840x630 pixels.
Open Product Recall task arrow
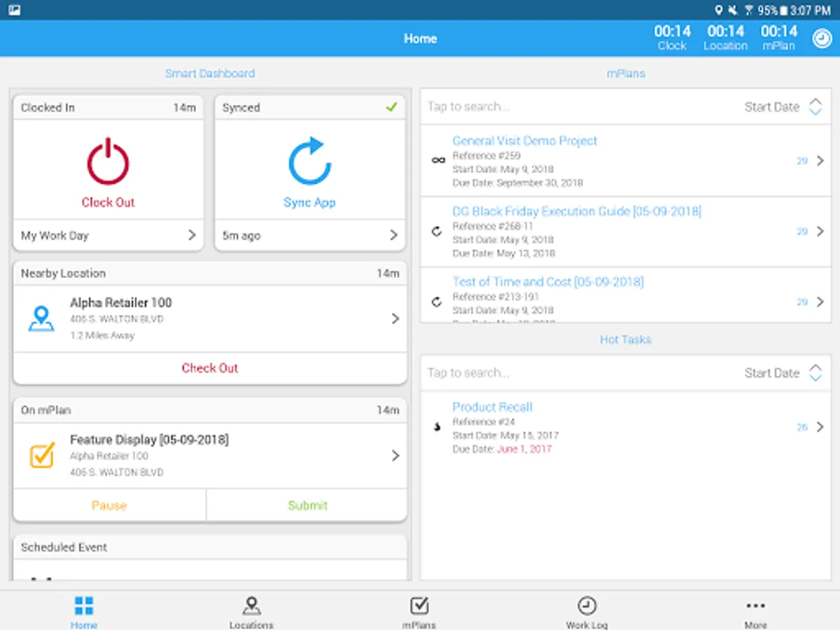pos(820,427)
